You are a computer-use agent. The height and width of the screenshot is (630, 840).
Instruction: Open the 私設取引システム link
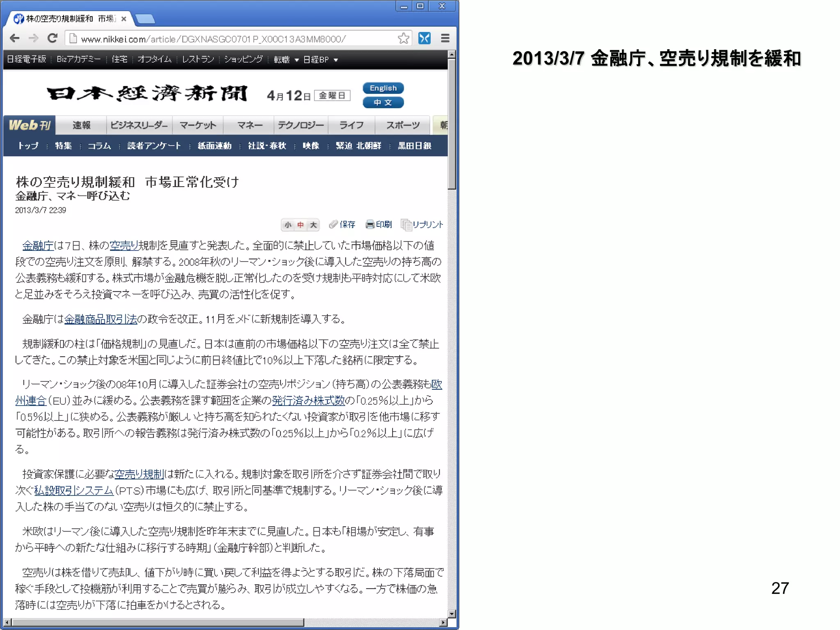pyautogui.click(x=74, y=491)
